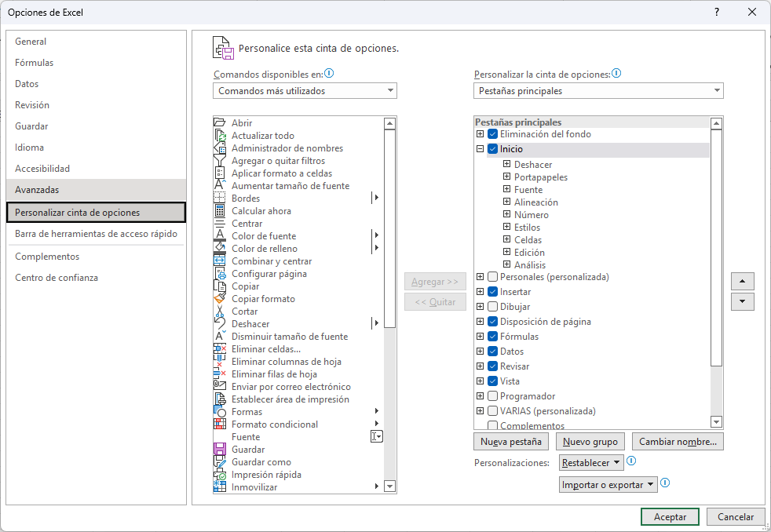Image resolution: width=771 pixels, height=532 pixels.
Task: Enable the Dibujar tab checkbox
Action: 493,307
